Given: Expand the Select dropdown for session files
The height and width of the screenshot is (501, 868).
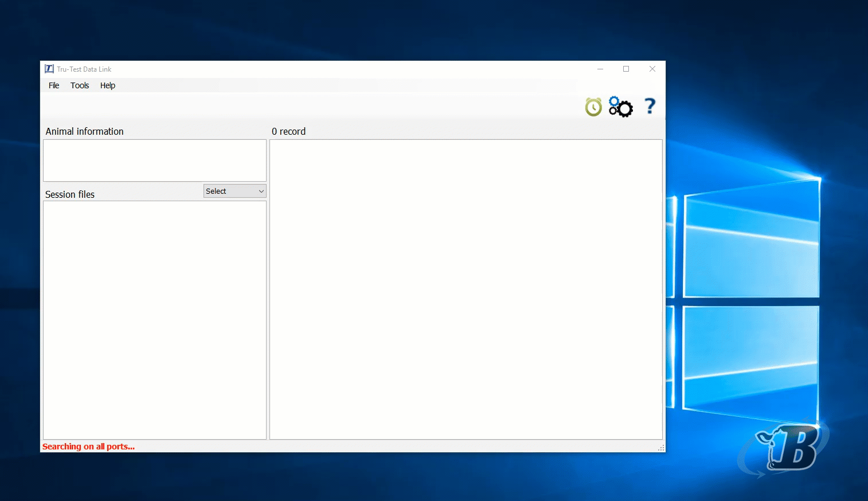Looking at the screenshot, I should 235,191.
